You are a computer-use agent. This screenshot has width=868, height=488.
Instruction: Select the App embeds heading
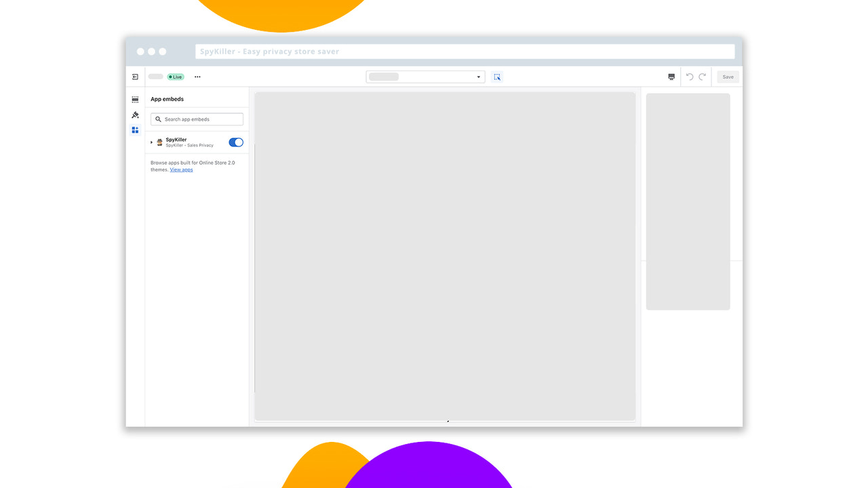pos(167,99)
